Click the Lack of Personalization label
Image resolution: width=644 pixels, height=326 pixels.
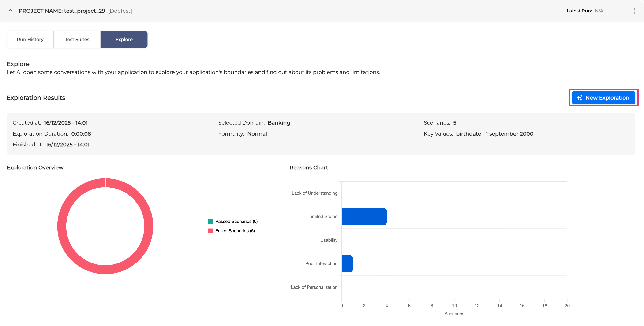[x=314, y=287]
